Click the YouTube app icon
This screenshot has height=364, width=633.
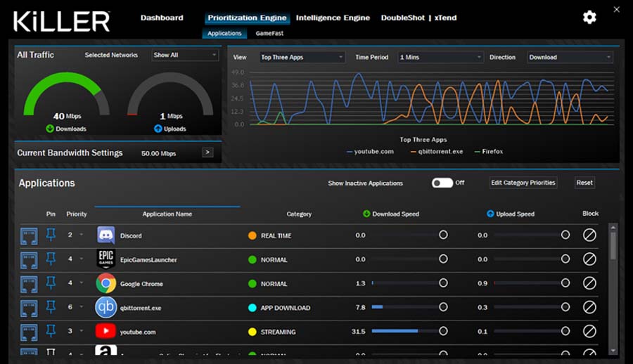pyautogui.click(x=105, y=331)
